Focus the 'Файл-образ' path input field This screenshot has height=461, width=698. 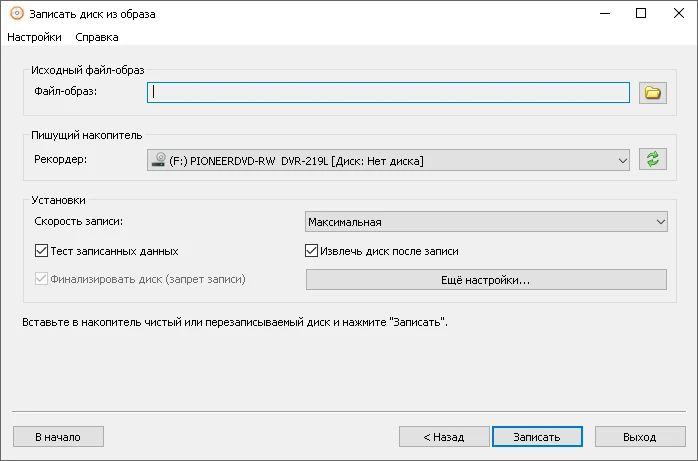[388, 93]
